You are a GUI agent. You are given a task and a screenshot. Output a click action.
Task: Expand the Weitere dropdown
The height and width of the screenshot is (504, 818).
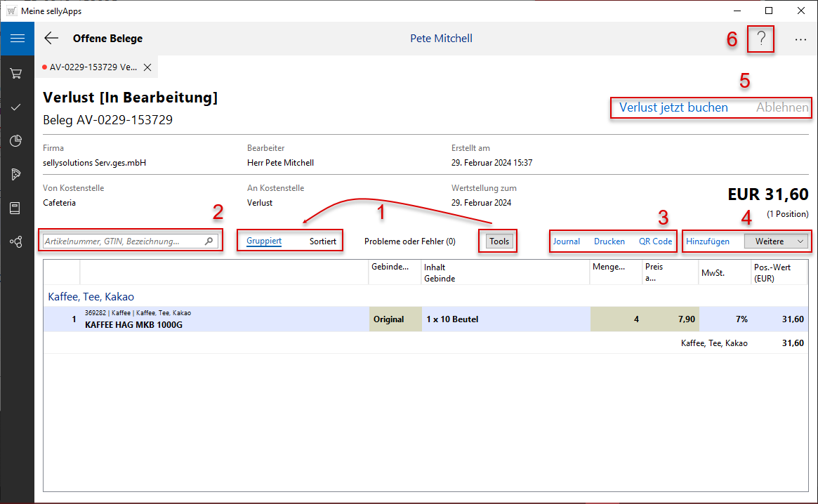776,241
